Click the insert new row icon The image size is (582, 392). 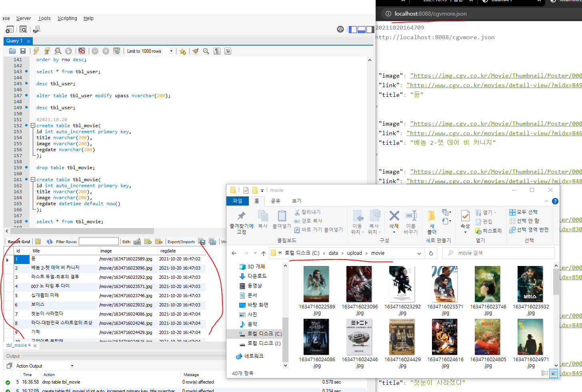148,242
